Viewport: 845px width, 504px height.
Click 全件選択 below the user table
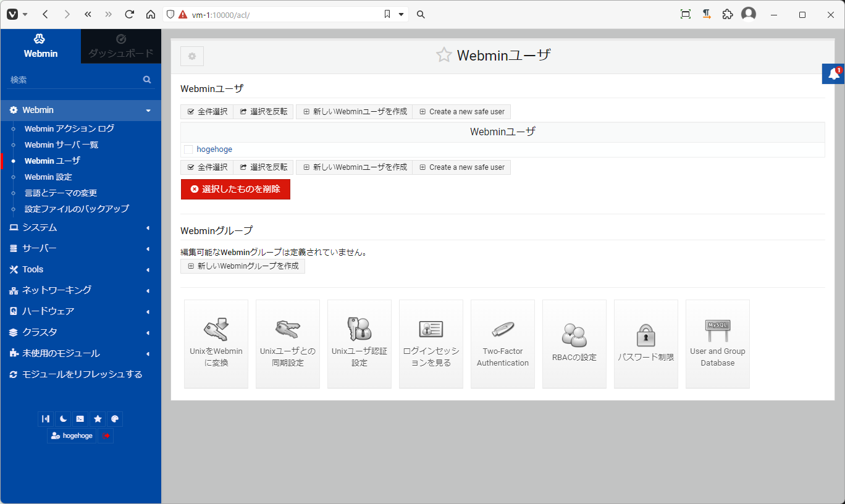(x=207, y=167)
